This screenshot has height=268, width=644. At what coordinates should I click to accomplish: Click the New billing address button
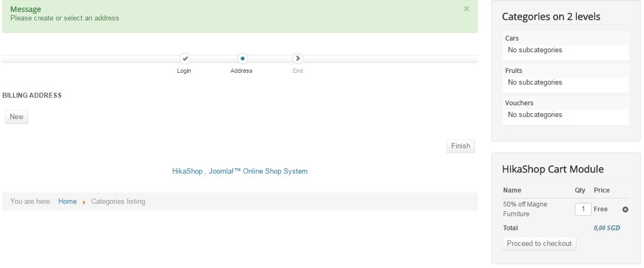tap(16, 117)
